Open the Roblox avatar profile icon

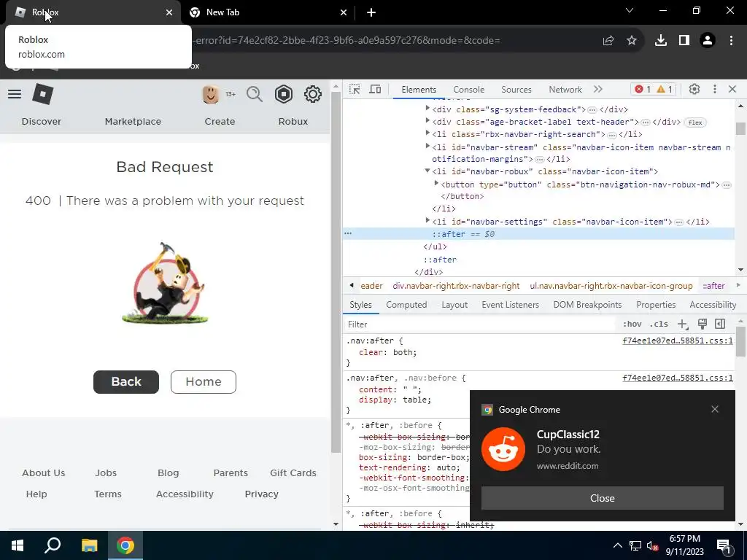211,94
